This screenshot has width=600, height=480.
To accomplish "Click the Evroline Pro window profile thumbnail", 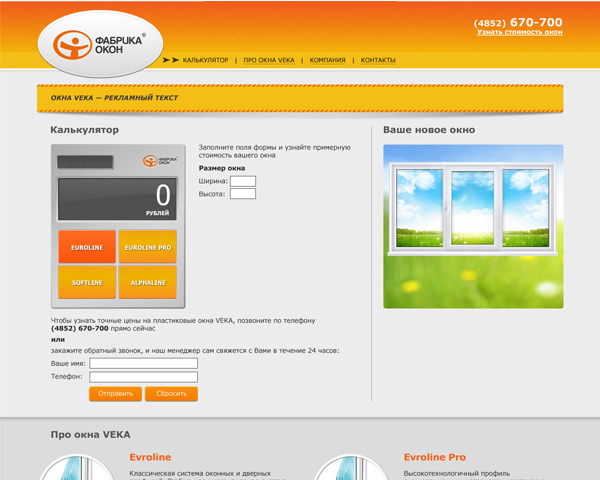I will point(351,467).
